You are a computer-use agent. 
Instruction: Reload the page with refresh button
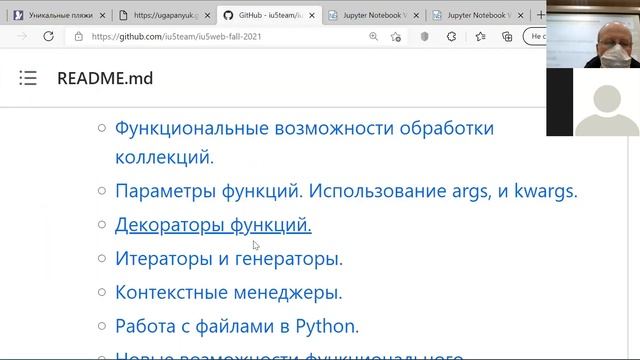coord(49,36)
